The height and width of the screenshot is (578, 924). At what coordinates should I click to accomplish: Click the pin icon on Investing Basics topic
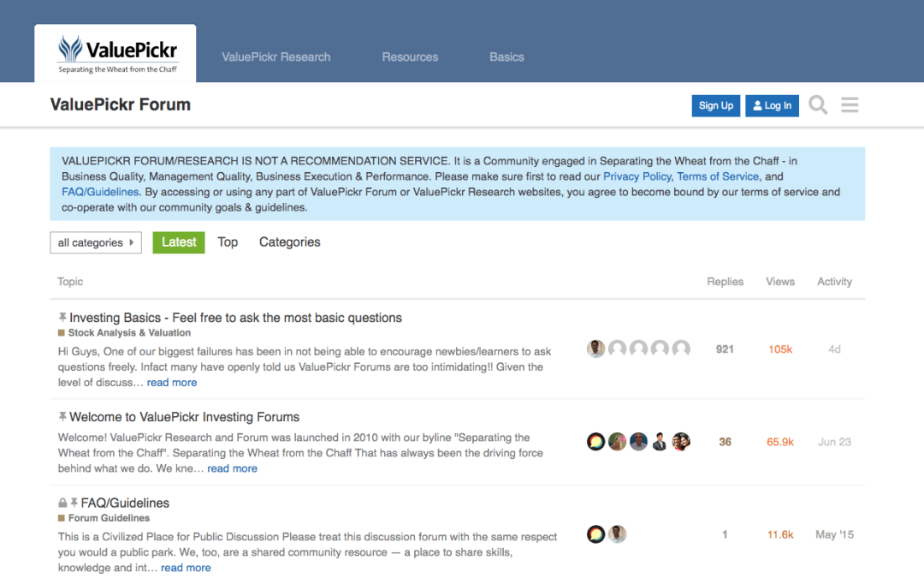click(62, 318)
